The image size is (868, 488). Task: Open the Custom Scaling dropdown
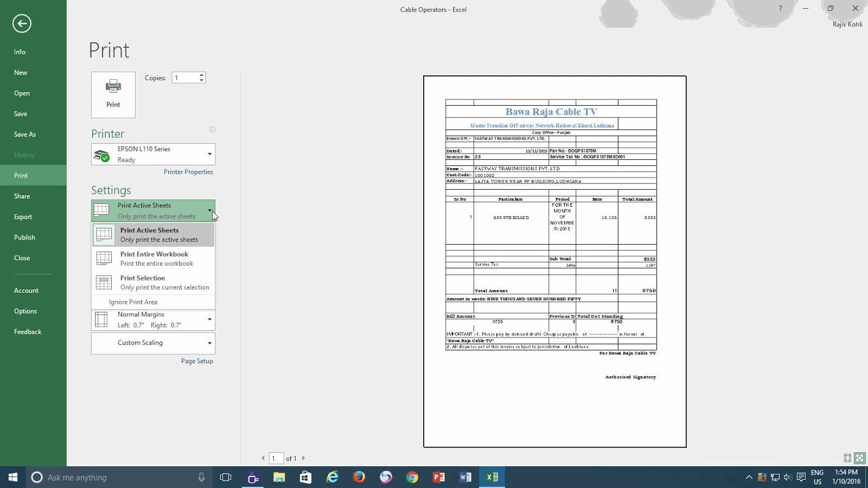(153, 343)
